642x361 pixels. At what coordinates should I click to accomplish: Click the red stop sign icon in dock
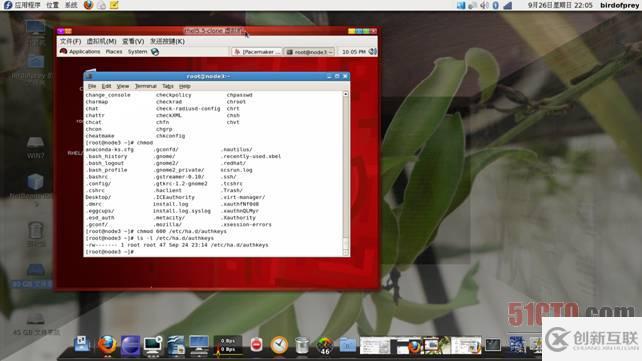[x=256, y=345]
